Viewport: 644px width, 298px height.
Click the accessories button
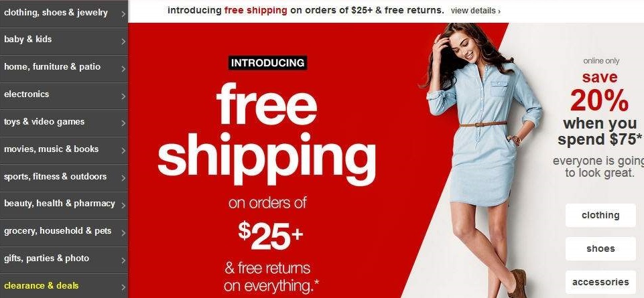point(600,283)
